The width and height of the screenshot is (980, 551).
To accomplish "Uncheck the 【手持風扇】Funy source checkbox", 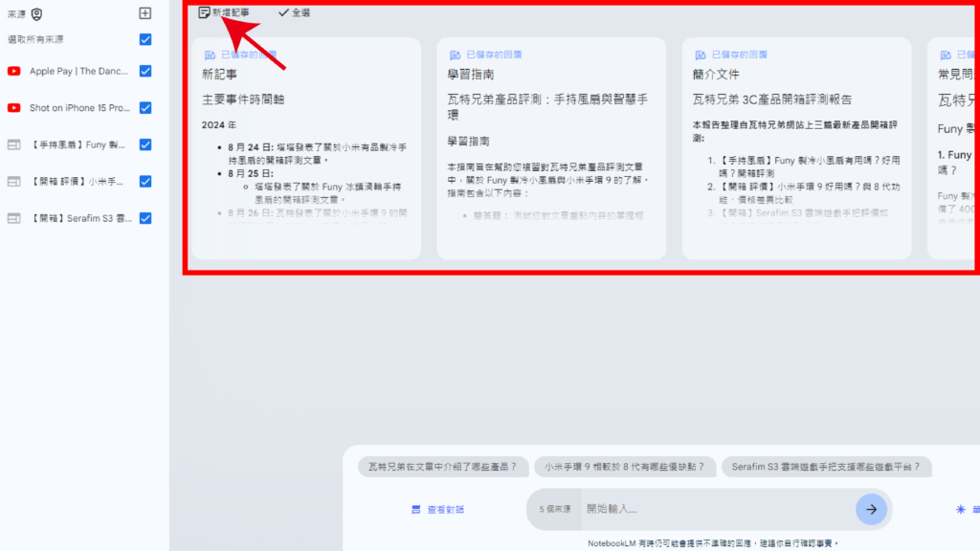I will [145, 145].
